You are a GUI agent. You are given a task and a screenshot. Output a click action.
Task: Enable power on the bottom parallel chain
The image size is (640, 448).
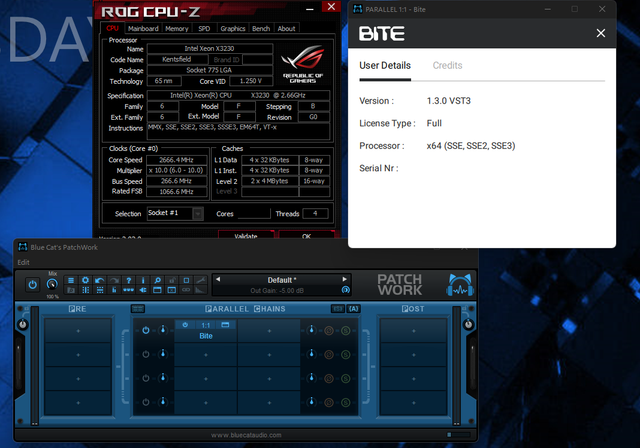pos(146,402)
